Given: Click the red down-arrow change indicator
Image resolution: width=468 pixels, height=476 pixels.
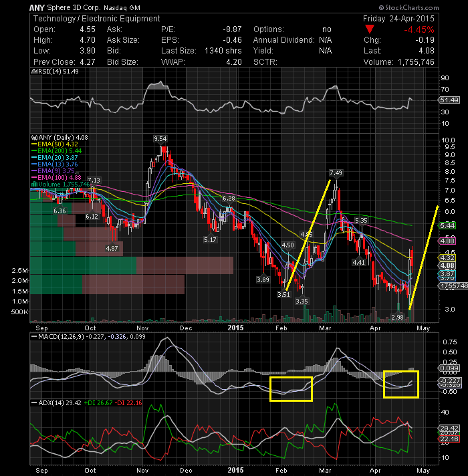Looking at the screenshot, I should [x=369, y=29].
